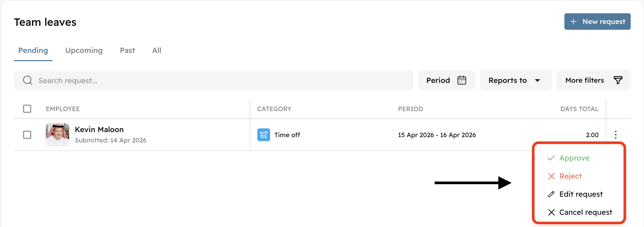The height and width of the screenshot is (227, 644).
Task: Toggle the select-all checkbox in table header
Action: coord(27,109)
